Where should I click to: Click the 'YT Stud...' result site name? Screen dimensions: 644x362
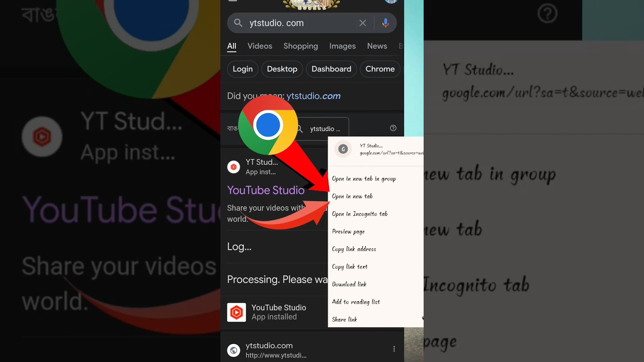pyautogui.click(x=262, y=162)
